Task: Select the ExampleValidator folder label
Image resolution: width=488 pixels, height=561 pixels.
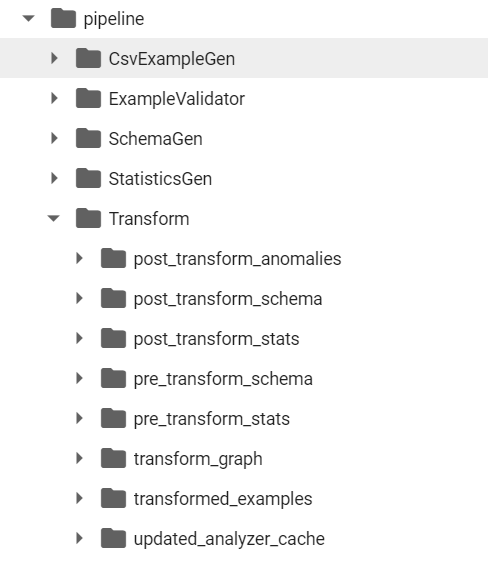Action: pyautogui.click(x=177, y=99)
